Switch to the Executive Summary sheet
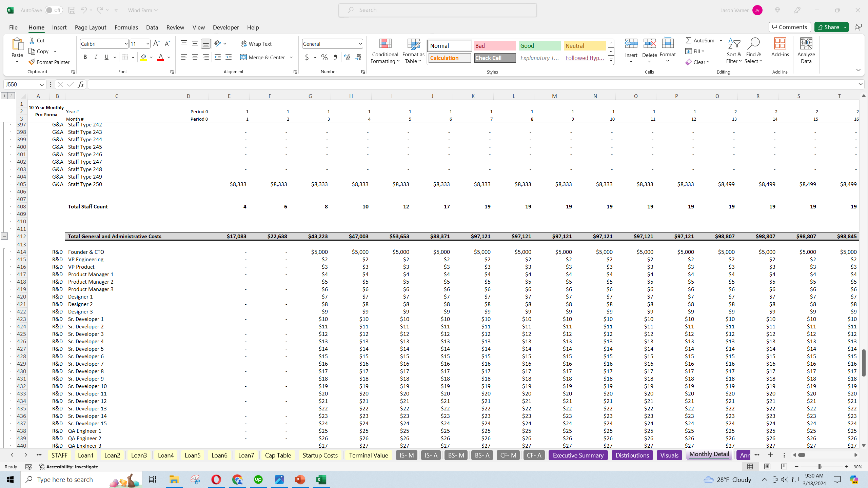 pos(578,455)
